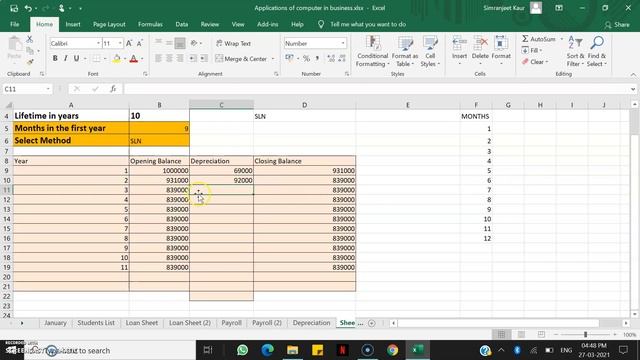Align text right
The image size is (640, 360).
(180, 59)
